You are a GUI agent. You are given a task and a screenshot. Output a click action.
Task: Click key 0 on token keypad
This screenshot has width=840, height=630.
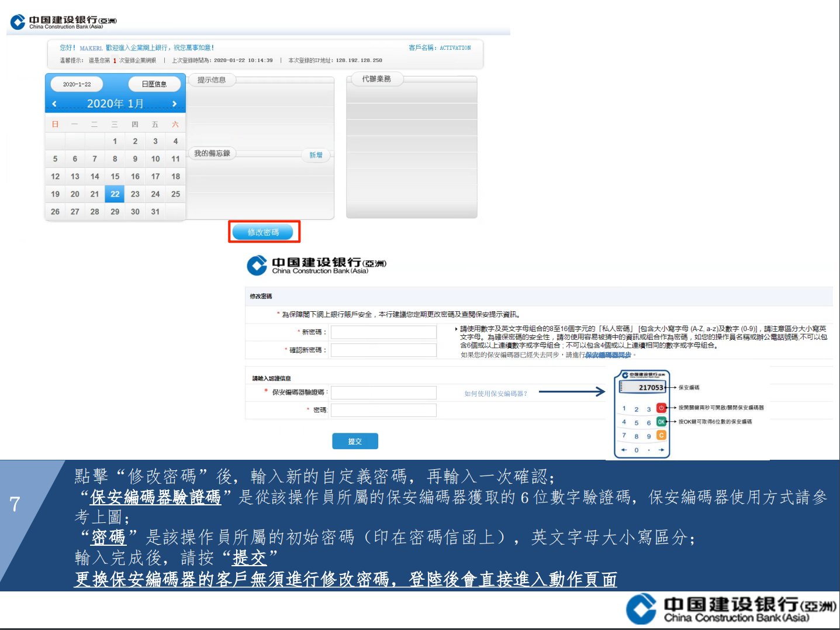coord(637,450)
